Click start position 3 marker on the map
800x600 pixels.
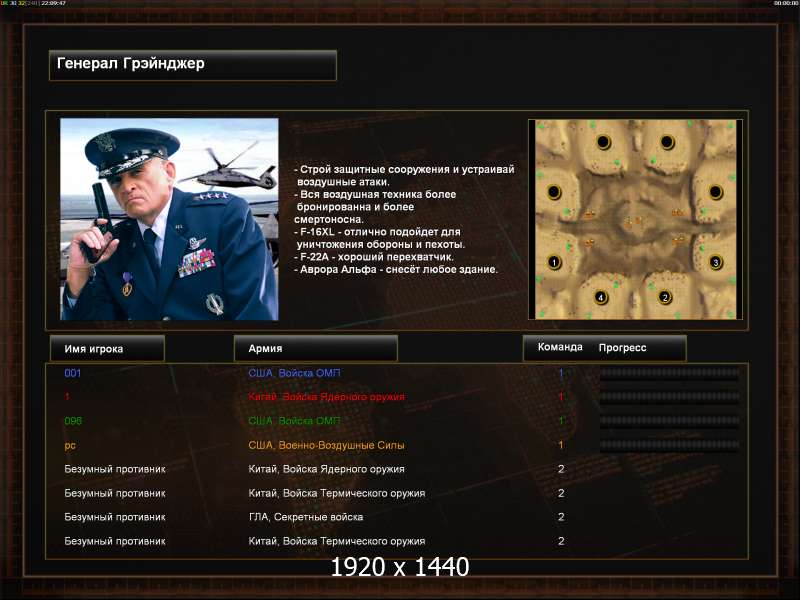pos(716,262)
